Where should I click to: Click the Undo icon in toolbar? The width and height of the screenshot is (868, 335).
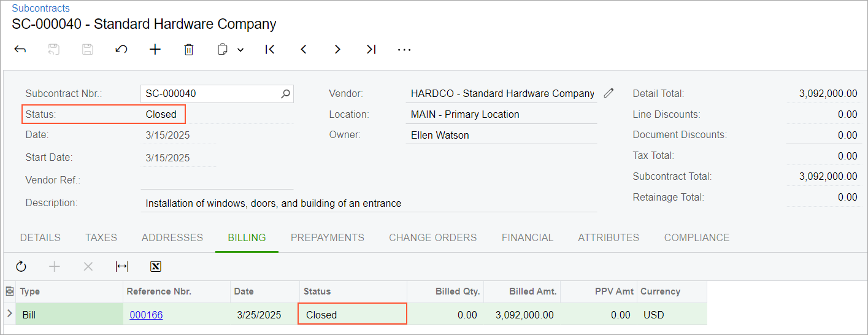[121, 50]
